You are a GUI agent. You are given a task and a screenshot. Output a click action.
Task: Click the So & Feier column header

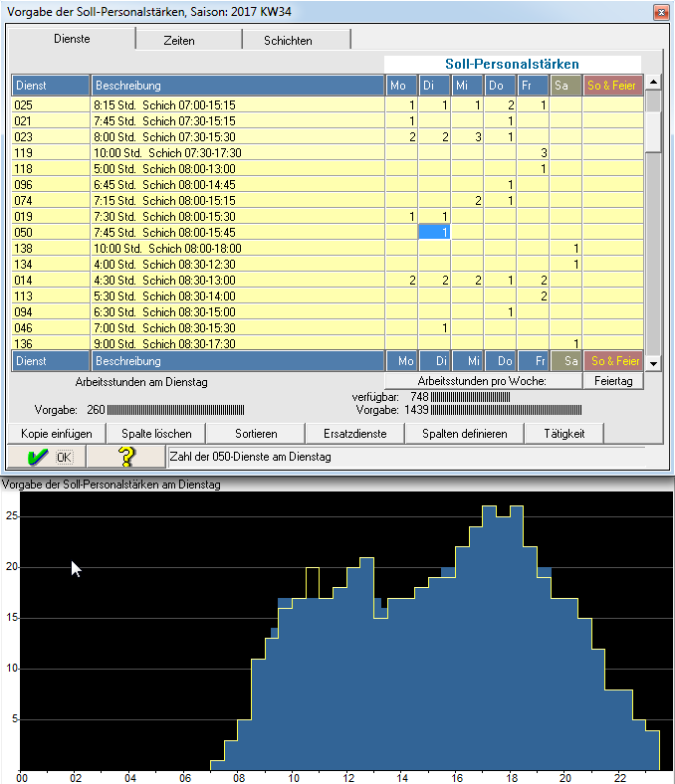pyautogui.click(x=613, y=86)
